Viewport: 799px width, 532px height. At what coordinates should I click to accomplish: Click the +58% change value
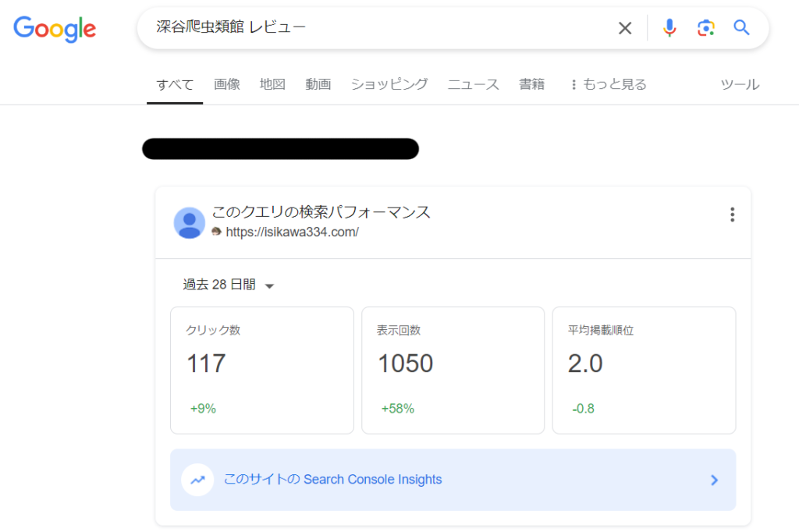[397, 409]
